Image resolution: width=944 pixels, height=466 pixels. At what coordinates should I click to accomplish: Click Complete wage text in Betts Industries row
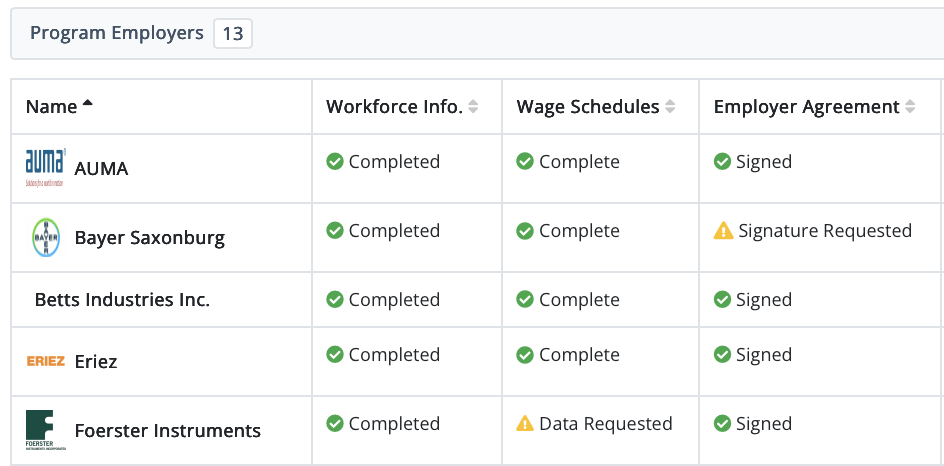(x=579, y=300)
